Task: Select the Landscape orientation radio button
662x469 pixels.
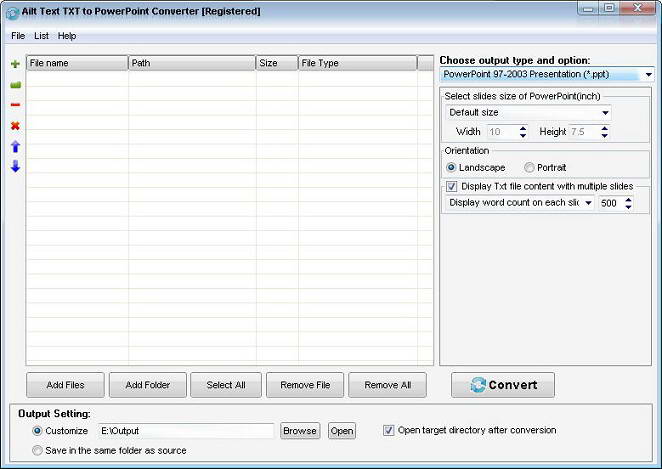Action: tap(451, 168)
